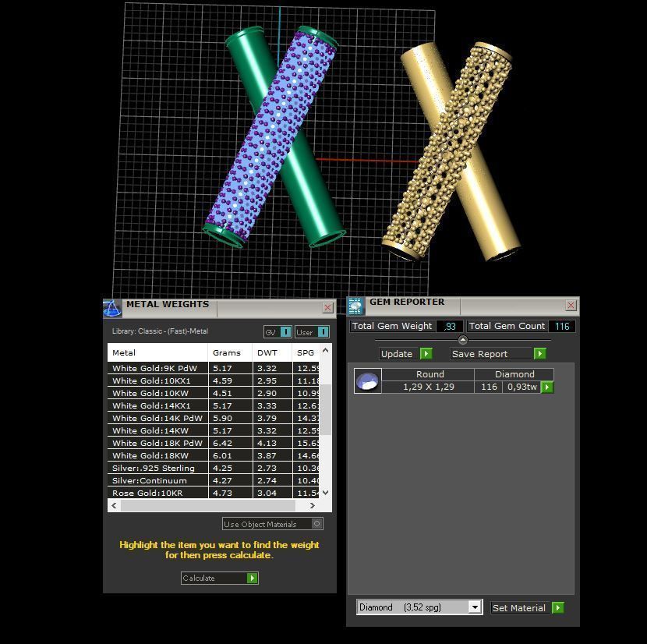Select the White Gold:14KX1 row
Screen dimensions: 647x644
214,405
